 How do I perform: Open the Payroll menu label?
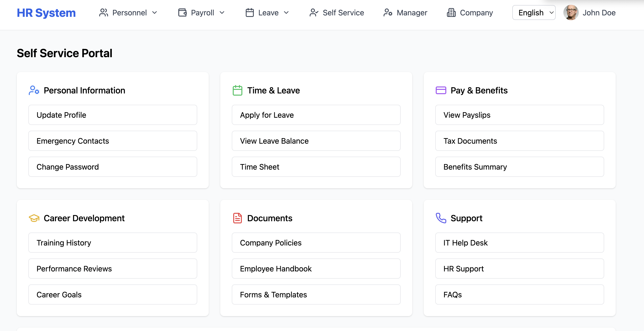[x=203, y=13]
